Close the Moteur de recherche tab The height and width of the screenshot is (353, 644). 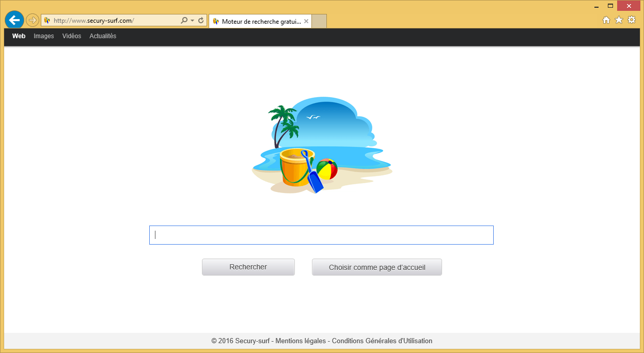(x=306, y=21)
